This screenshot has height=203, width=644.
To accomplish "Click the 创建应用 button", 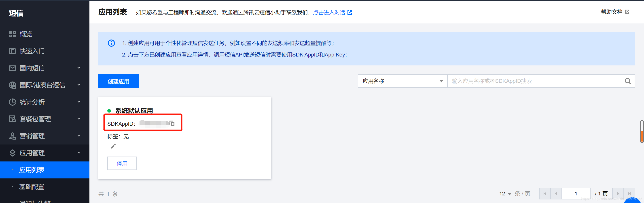I will pos(118,81).
